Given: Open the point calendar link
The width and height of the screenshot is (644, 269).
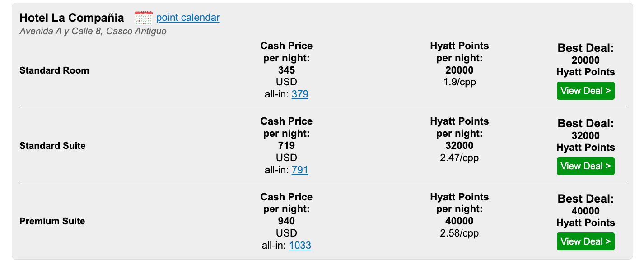Looking at the screenshot, I should coord(188,18).
